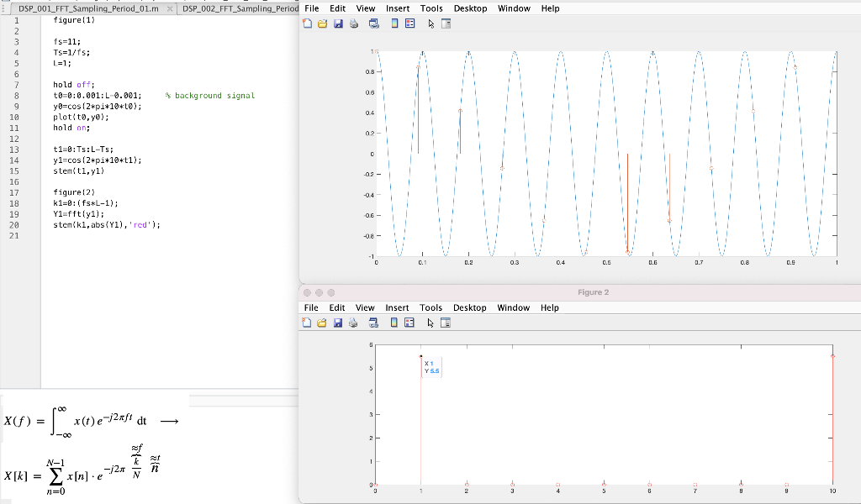
Task: Click line number 15 in editor gutter
Action: (14, 171)
